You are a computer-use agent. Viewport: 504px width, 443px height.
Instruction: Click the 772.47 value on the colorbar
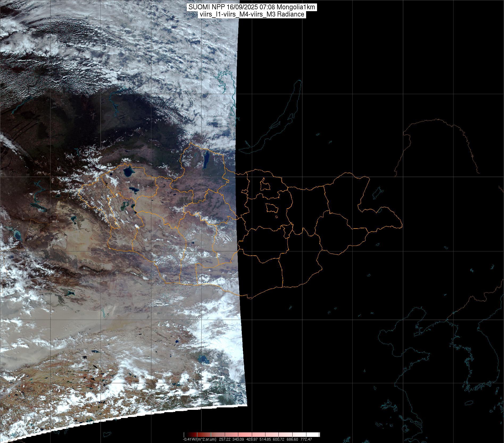(306, 439)
